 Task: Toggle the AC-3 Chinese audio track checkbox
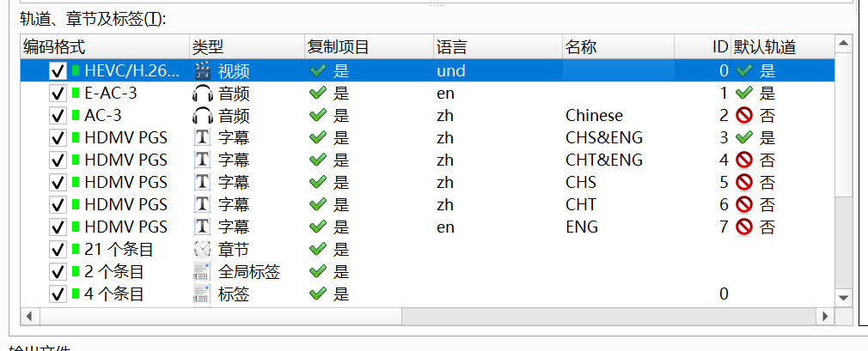[x=58, y=116]
